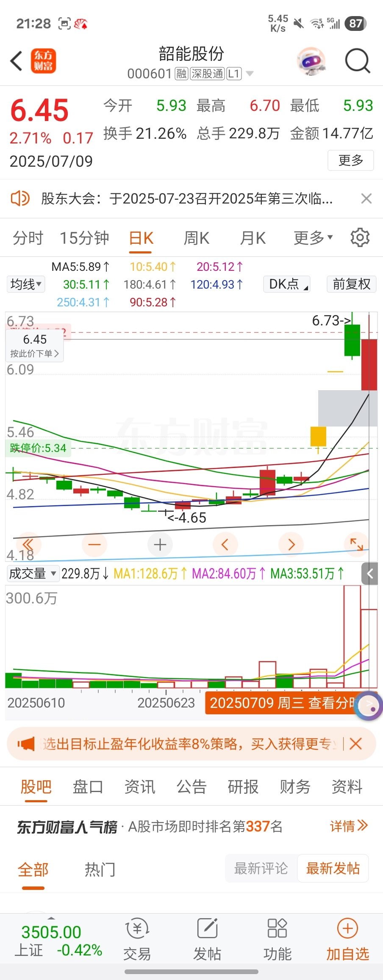The width and height of the screenshot is (383, 980).
Task: Open 功能 functions grid icon
Action: click(x=278, y=939)
